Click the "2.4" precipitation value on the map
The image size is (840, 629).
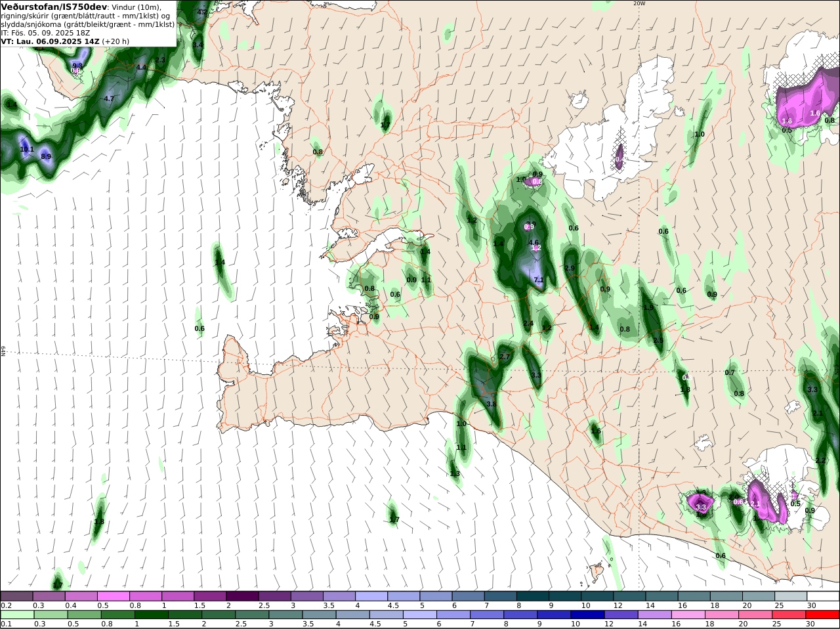[528, 323]
